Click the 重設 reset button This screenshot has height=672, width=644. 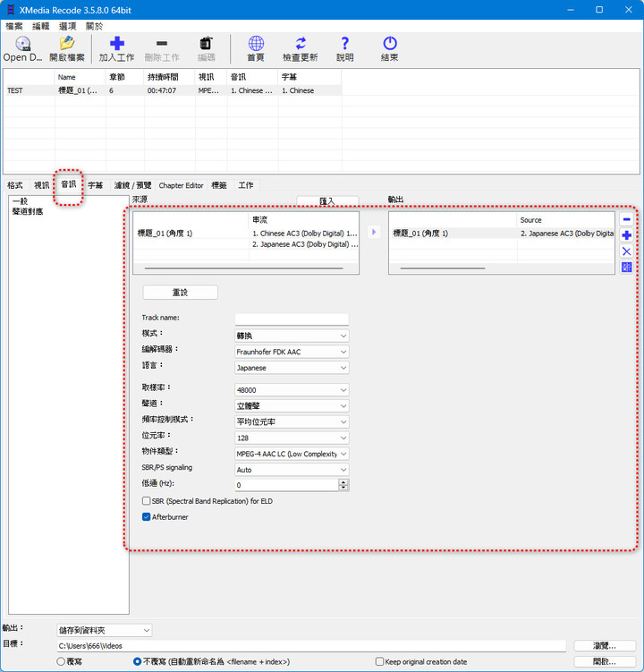[180, 293]
